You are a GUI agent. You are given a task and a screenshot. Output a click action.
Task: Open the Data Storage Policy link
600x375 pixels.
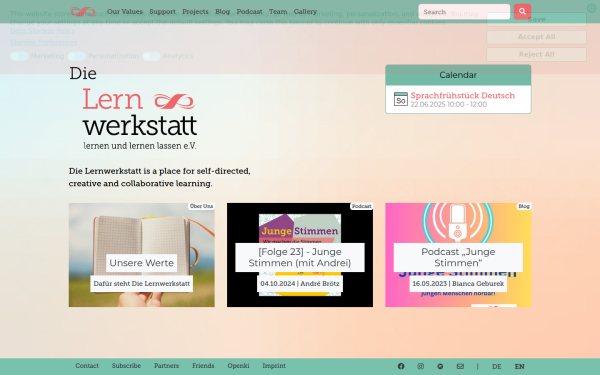(42, 31)
